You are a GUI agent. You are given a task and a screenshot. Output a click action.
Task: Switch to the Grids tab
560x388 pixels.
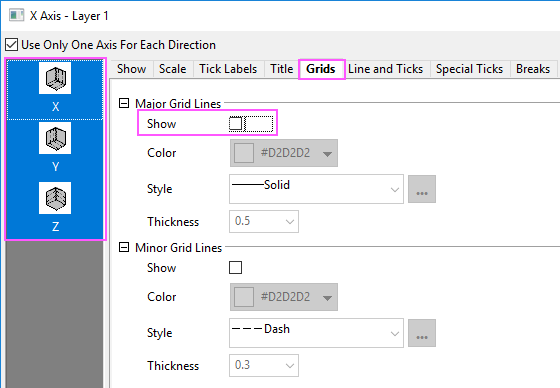321,69
